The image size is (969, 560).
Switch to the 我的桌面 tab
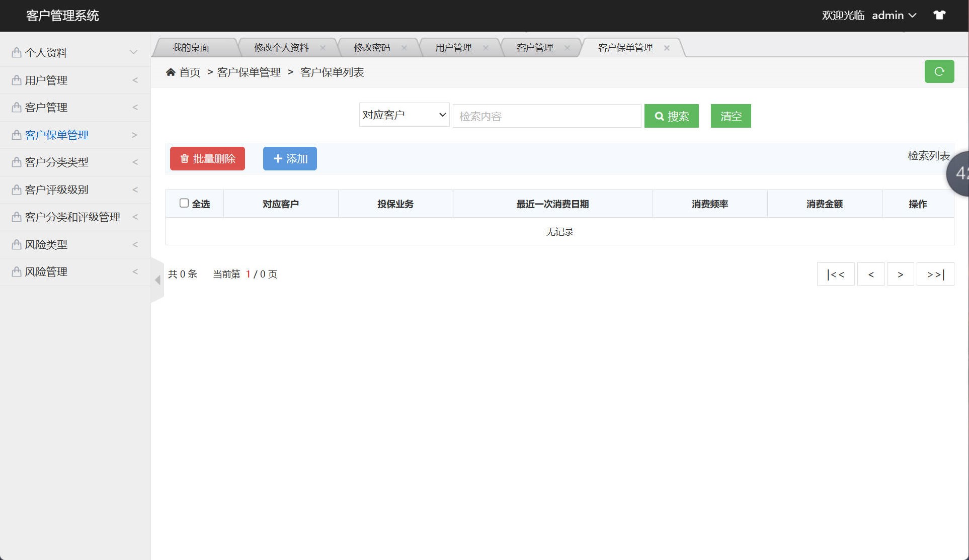[x=191, y=47]
